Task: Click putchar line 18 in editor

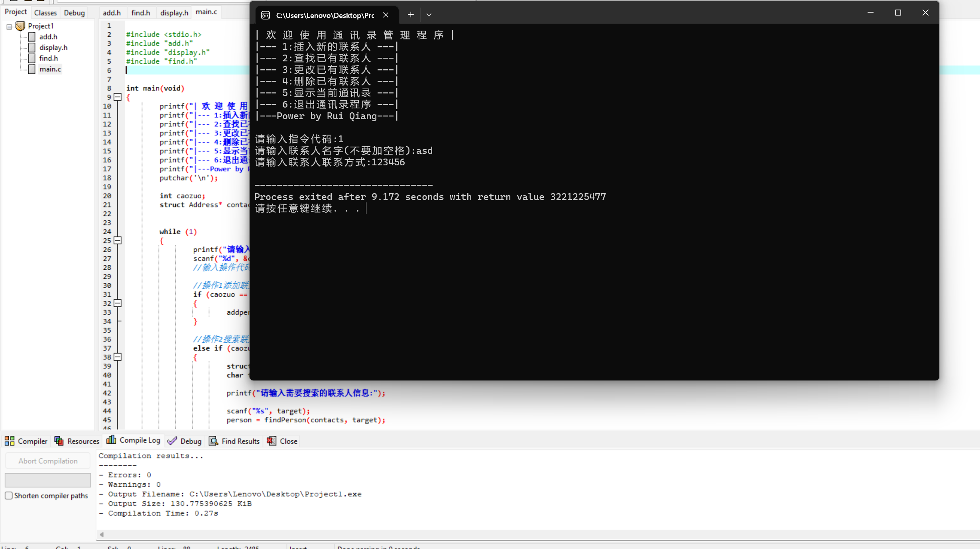Action: tap(189, 178)
